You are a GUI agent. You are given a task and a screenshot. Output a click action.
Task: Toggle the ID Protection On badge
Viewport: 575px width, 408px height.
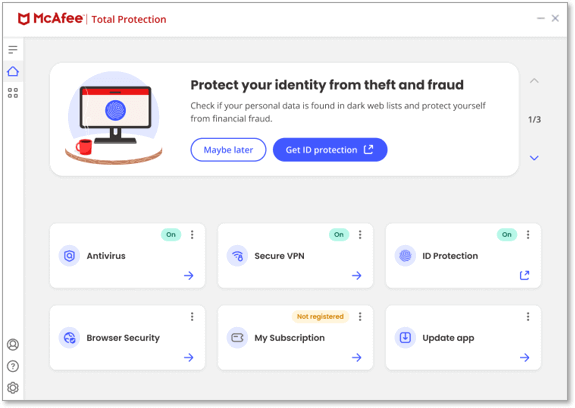click(x=507, y=235)
